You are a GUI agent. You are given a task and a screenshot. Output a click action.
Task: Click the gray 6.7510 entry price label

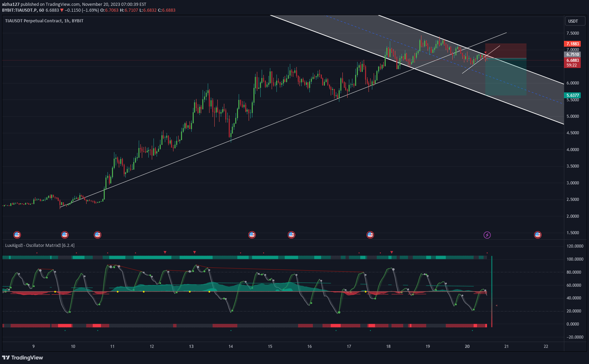(x=573, y=54)
